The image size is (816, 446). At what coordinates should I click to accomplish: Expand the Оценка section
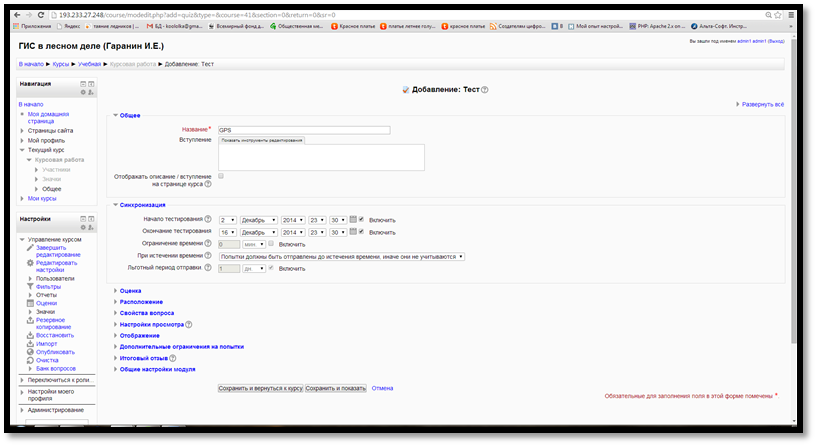click(130, 291)
